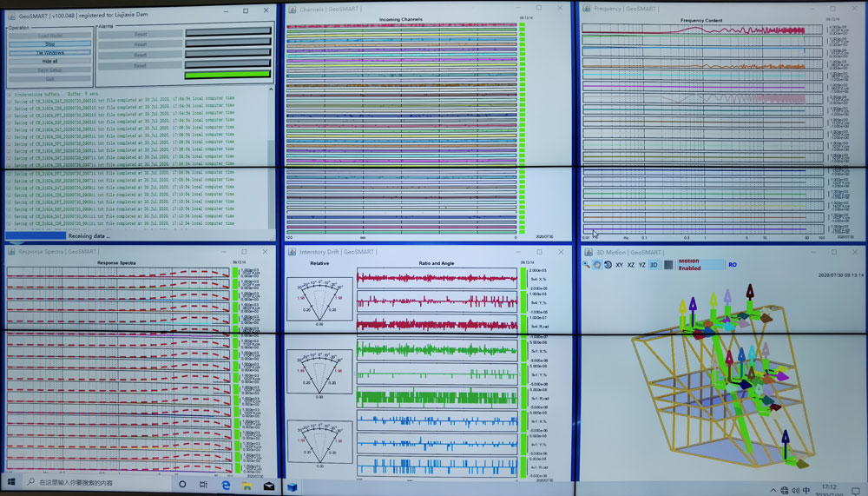The image size is (868, 496).
Task: Toggle the 3D view mode
Action: 654,264
